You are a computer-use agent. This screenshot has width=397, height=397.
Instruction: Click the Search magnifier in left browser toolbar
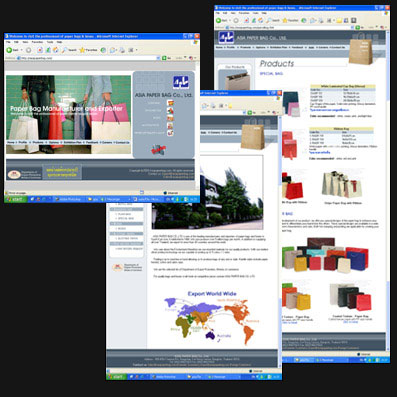click(x=65, y=50)
